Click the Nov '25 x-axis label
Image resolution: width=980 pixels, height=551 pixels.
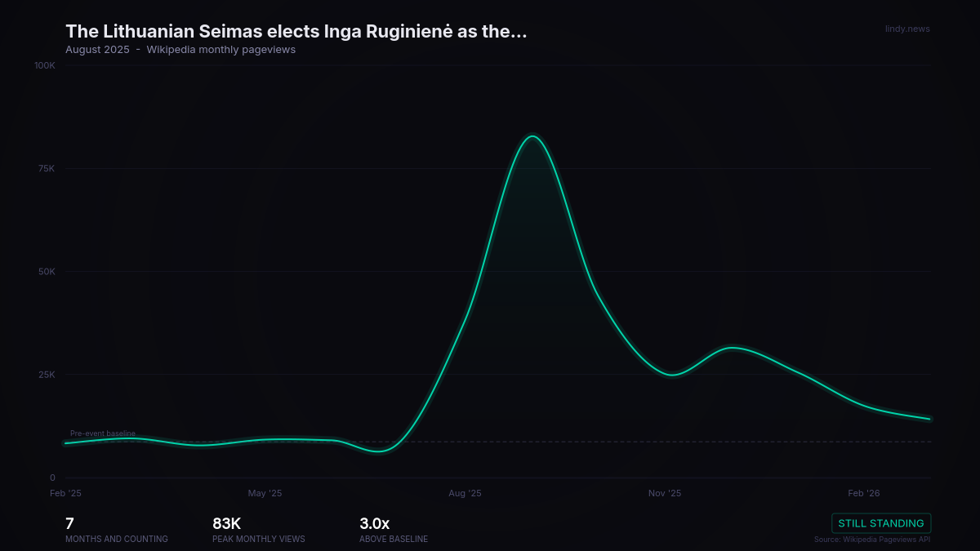pos(665,493)
